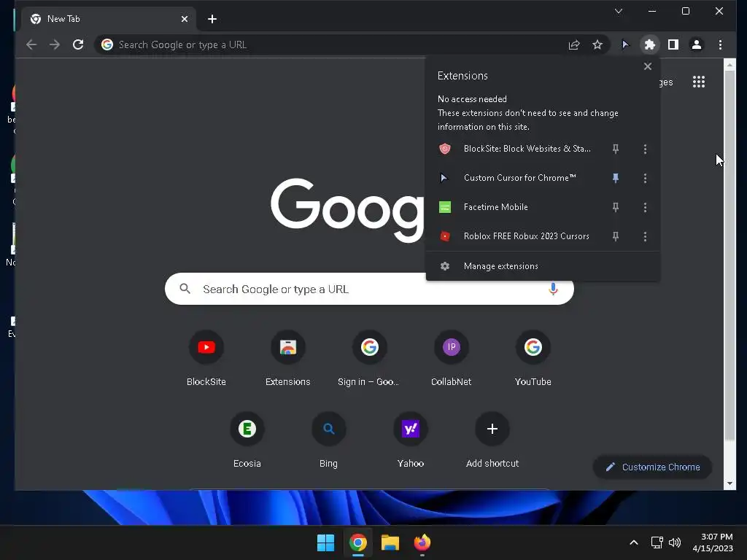
Task: Go back to the previous page
Action: coord(31,44)
